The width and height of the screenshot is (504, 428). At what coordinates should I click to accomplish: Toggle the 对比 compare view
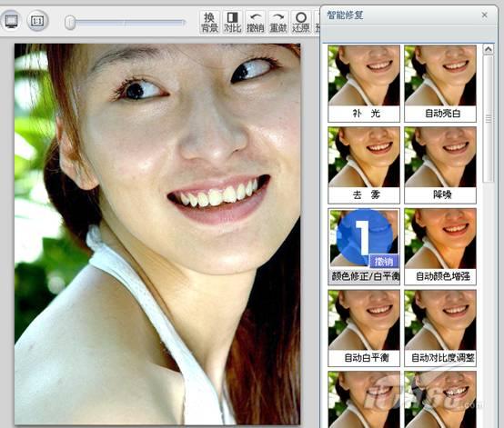point(232,22)
